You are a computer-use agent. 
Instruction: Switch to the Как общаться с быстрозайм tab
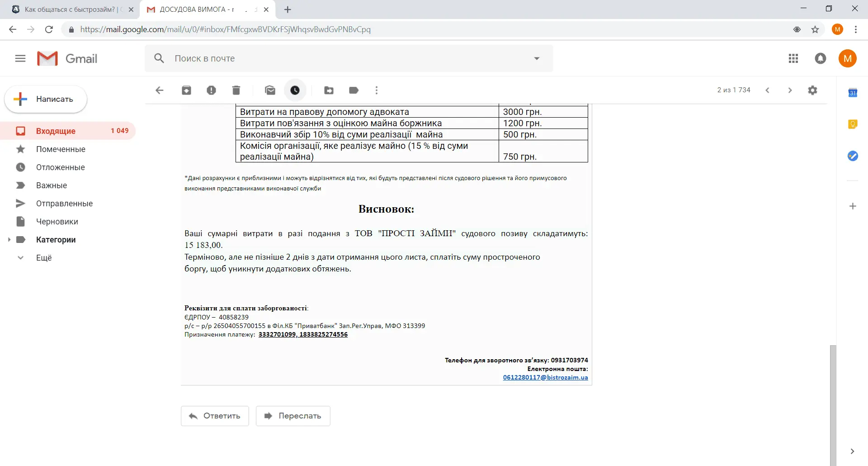[x=70, y=10]
